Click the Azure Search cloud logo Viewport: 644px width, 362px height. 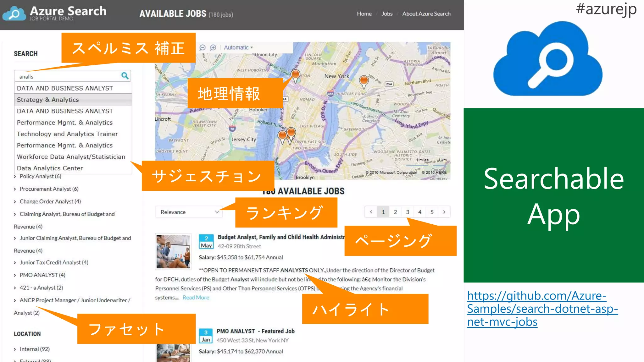click(14, 13)
